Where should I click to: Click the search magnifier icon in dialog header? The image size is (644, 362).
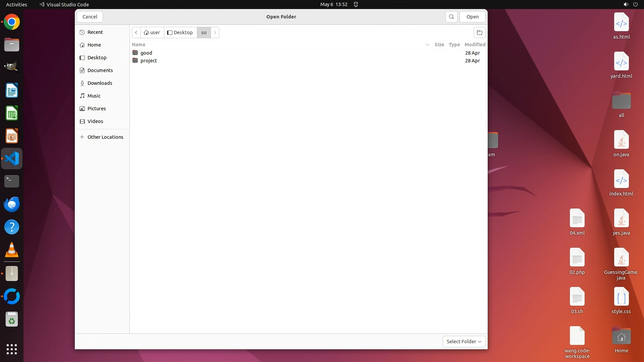tap(451, 17)
